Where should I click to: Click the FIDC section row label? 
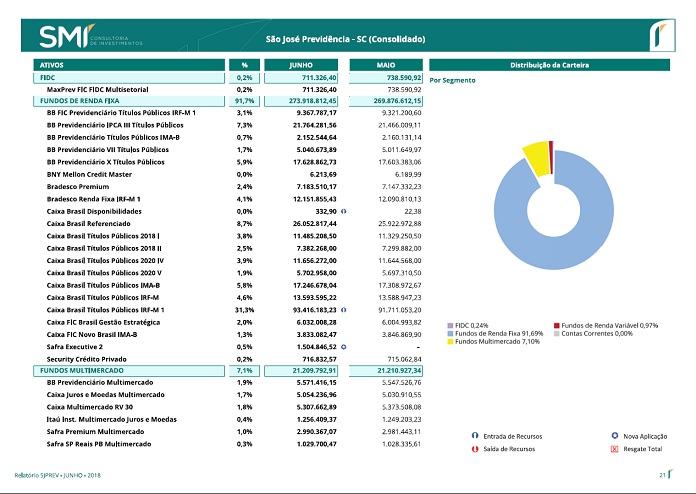[129, 78]
